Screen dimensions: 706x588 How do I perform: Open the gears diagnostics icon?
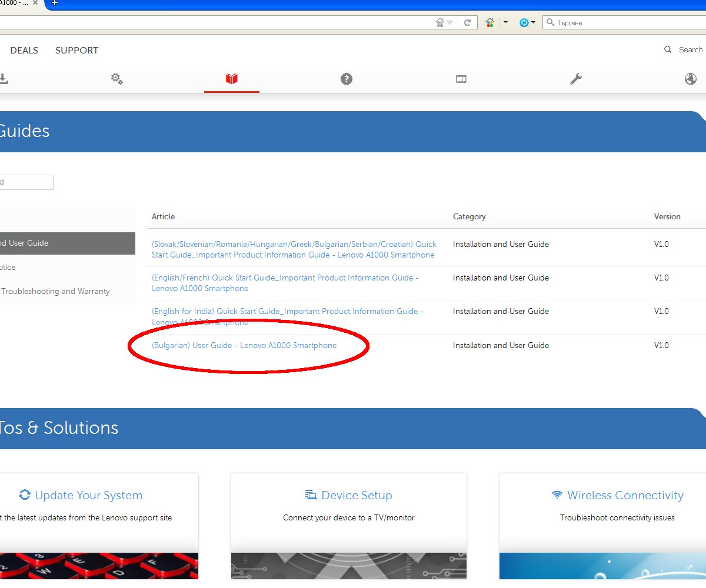click(117, 79)
